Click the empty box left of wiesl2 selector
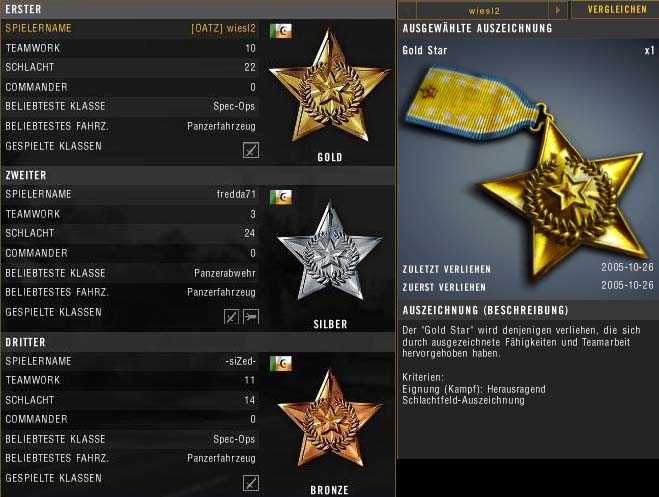 [407, 10]
